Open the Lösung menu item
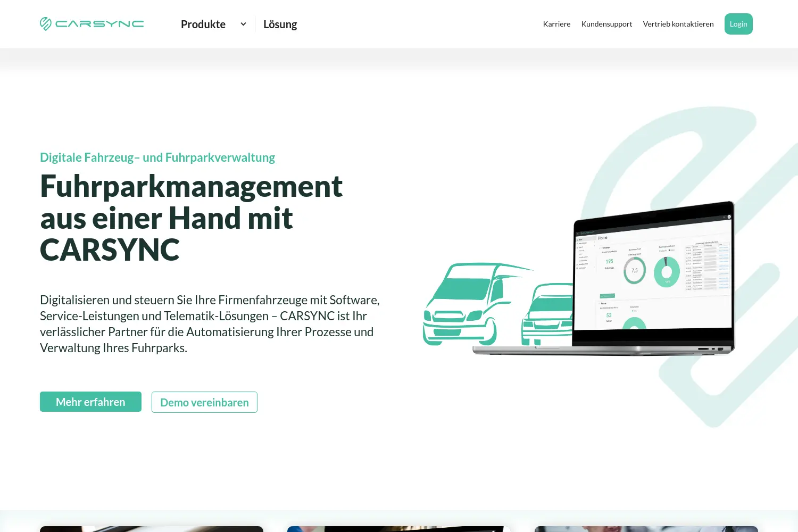 click(x=280, y=24)
